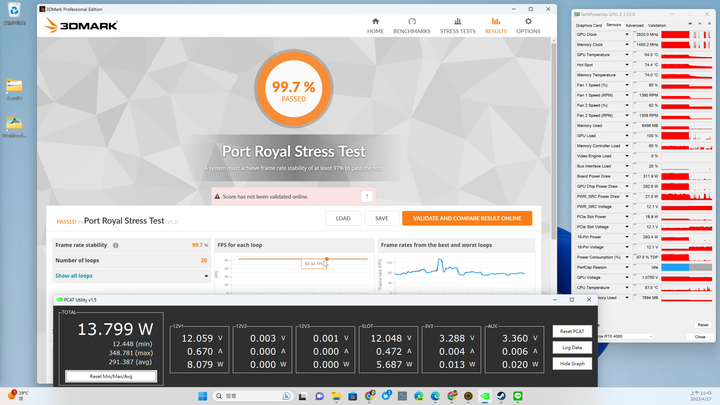Click the '311.9 W' Board Power Draw value

click(650, 176)
